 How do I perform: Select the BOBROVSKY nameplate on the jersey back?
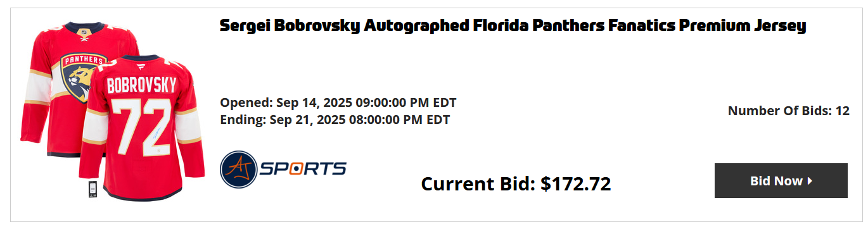(142, 85)
